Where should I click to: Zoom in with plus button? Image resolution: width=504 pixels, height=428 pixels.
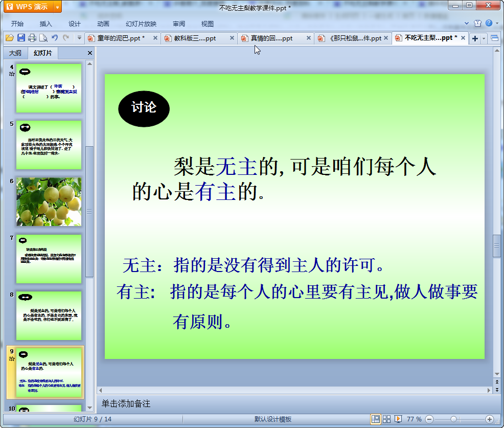[x=490, y=419]
